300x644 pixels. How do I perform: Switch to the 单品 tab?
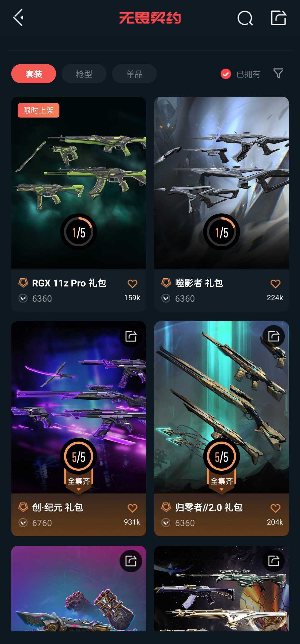pyautogui.click(x=134, y=73)
